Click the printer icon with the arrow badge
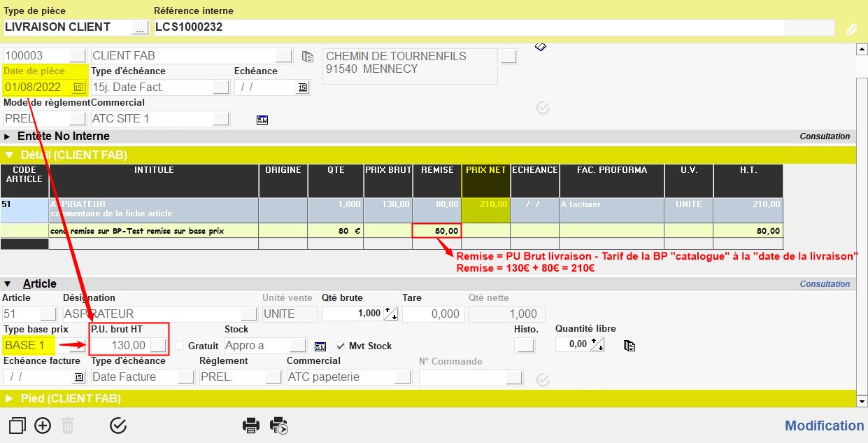 click(x=279, y=425)
